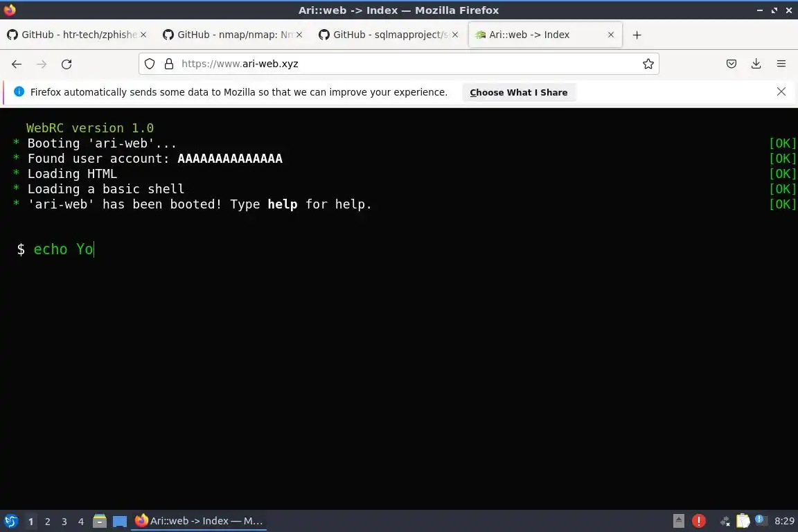This screenshot has height=532, width=798.
Task: Focus the URL address bar
Action: (398, 64)
